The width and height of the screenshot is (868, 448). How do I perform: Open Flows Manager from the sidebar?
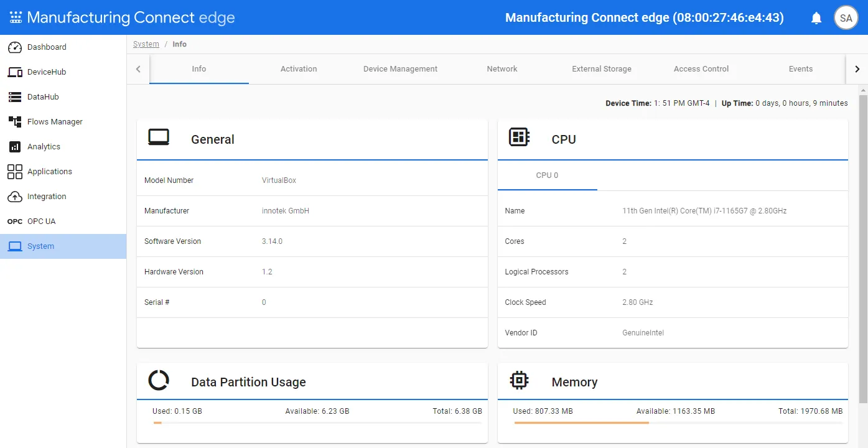click(63, 122)
